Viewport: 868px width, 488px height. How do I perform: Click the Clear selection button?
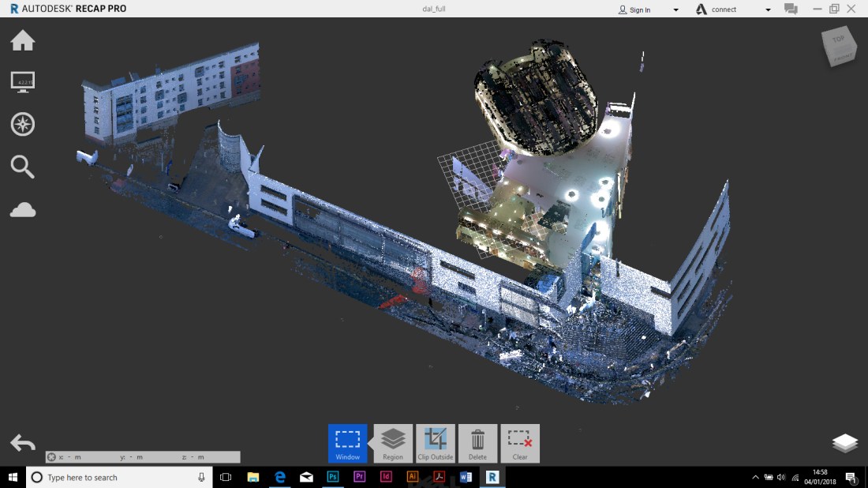click(520, 443)
